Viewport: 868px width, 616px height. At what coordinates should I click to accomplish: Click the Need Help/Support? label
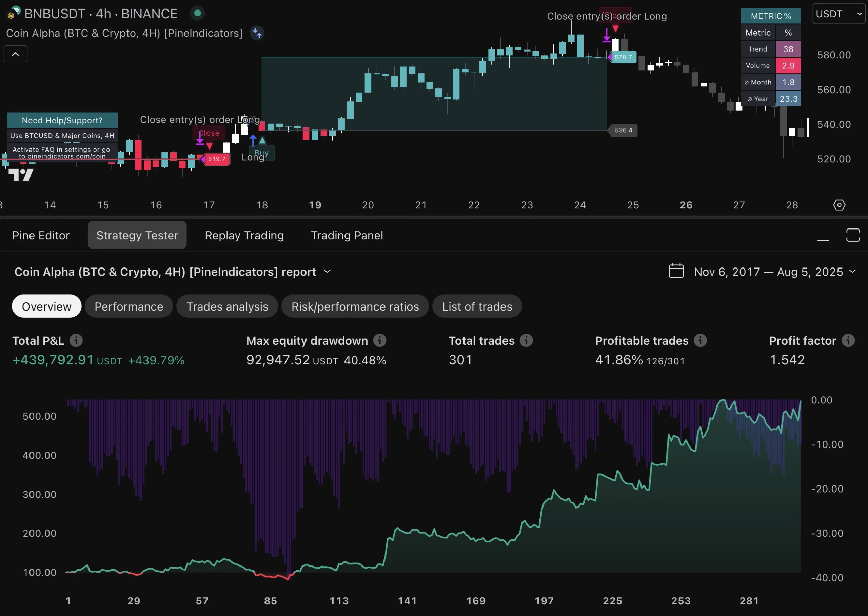pos(62,121)
